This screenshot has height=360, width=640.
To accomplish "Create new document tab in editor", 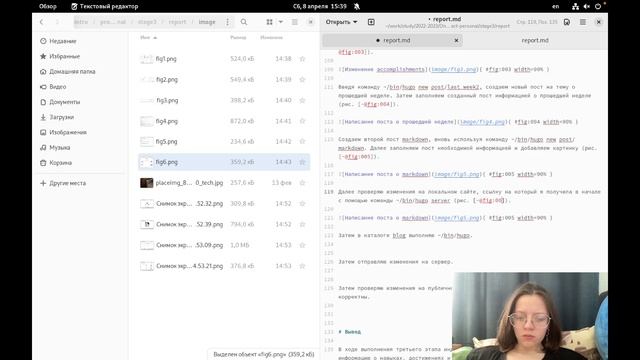I will pyautogui.click(x=371, y=22).
